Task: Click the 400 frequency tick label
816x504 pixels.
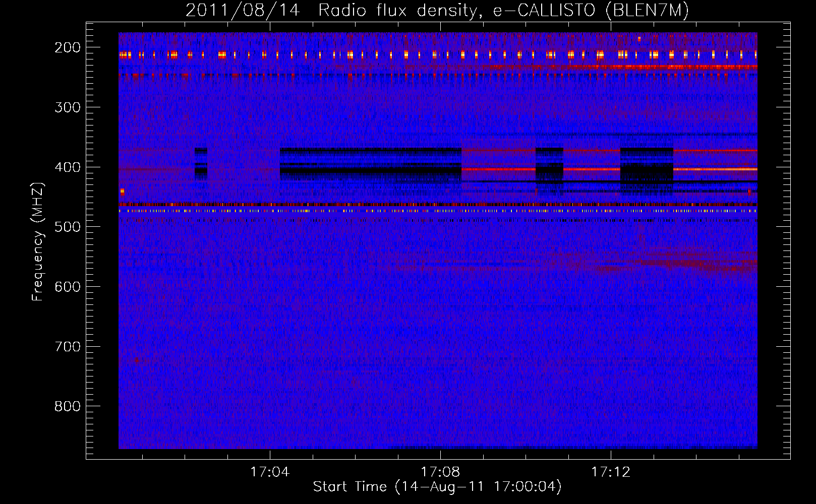Action: (67, 167)
